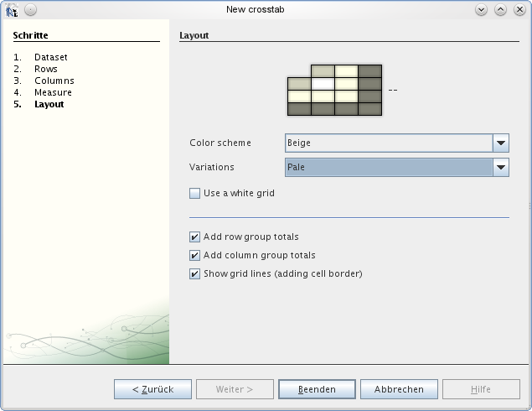The height and width of the screenshot is (411, 532).
Task: Go to the Rows step
Action: point(46,69)
